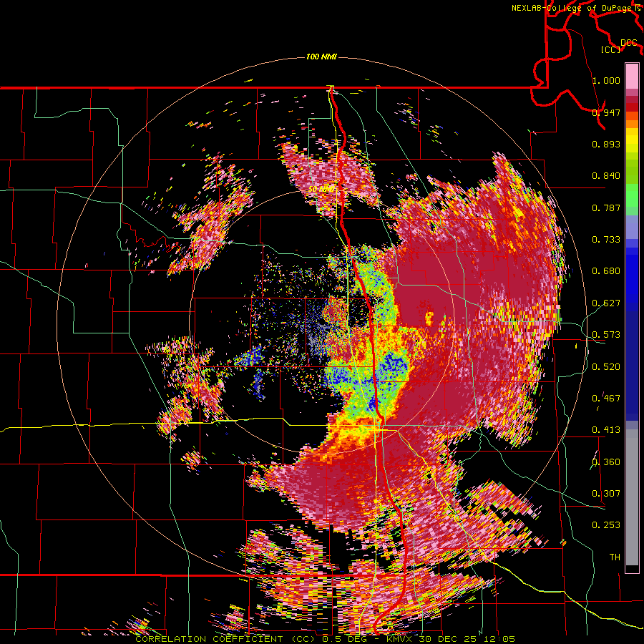Click the 0.680 legend value
Image resolution: width=644 pixels, height=644 pixels.
click(606, 271)
